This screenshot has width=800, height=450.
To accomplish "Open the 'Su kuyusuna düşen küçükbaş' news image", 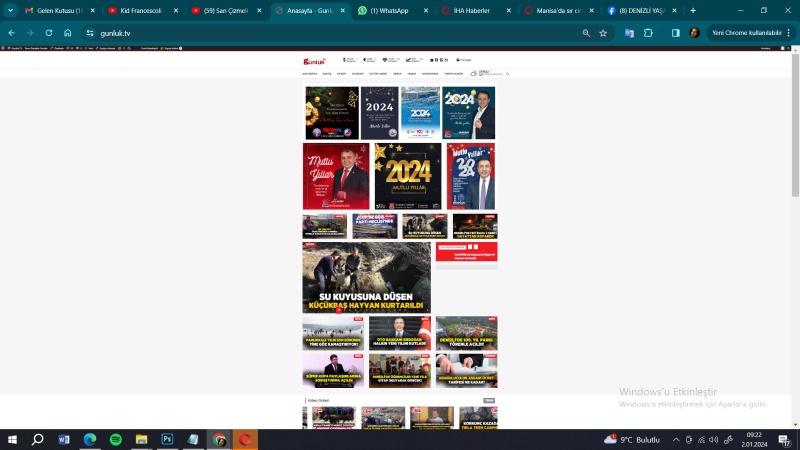I will coord(366,277).
